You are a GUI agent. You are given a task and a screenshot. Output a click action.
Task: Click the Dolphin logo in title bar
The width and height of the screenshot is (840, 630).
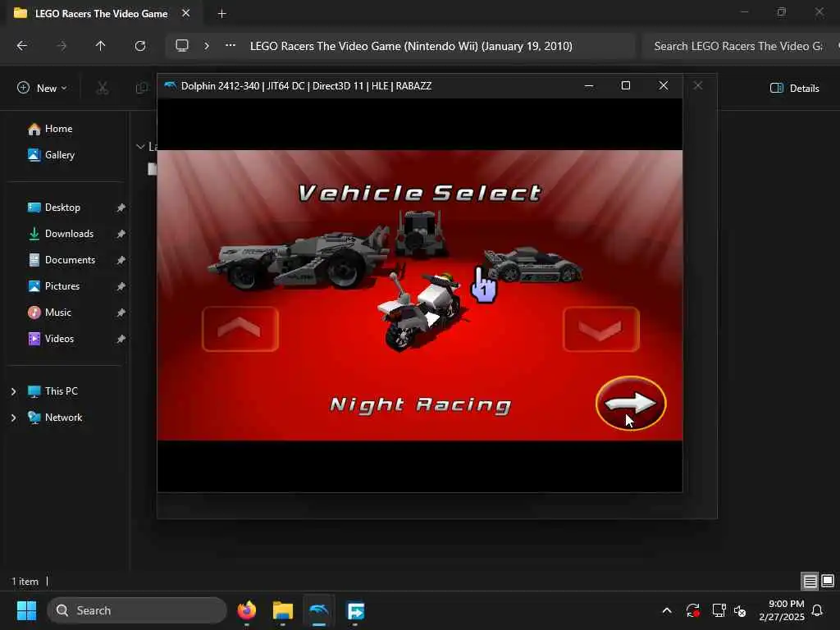coord(171,85)
